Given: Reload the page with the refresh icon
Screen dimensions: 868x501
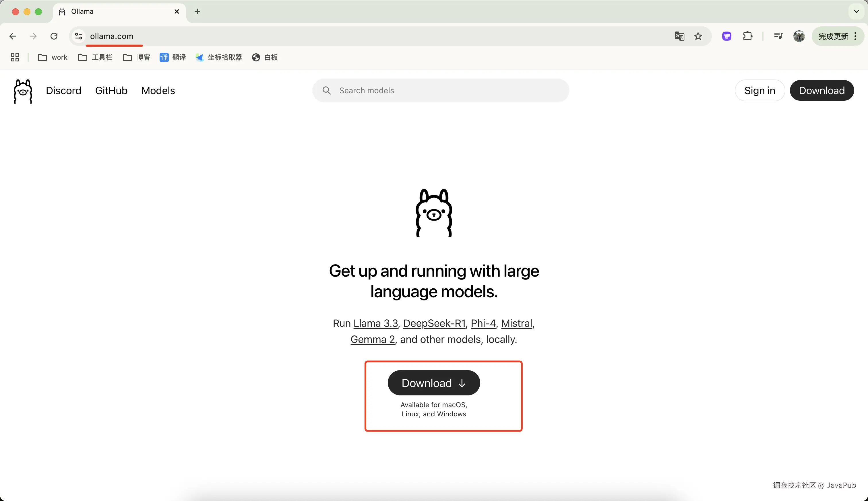Looking at the screenshot, I should [x=54, y=36].
